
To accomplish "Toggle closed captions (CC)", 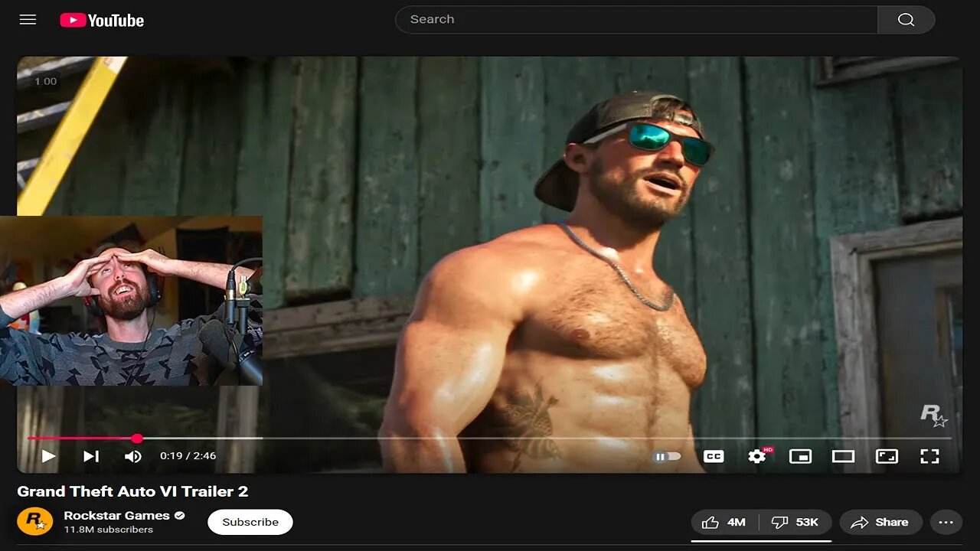I will (713, 456).
